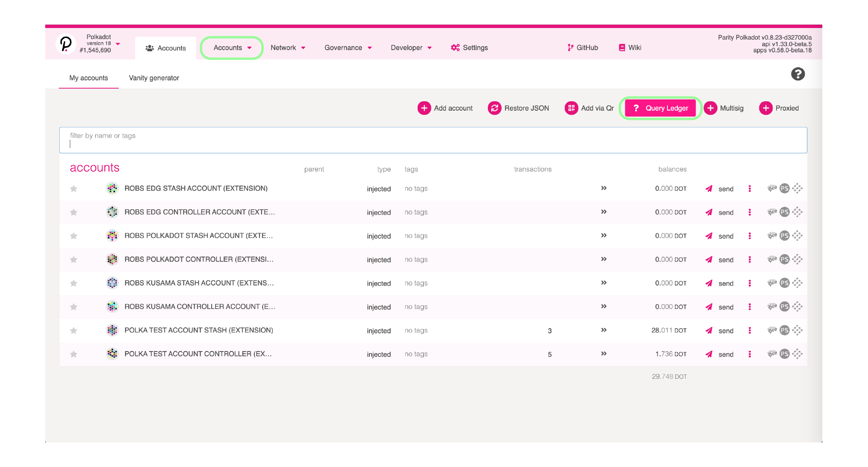Click the Restore JSON button

pos(518,108)
